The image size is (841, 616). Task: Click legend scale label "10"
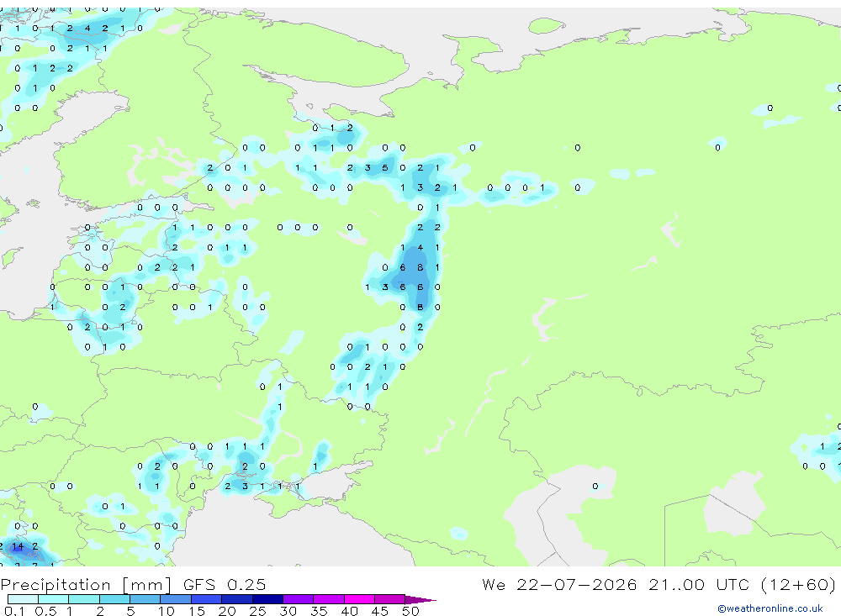[167, 611]
